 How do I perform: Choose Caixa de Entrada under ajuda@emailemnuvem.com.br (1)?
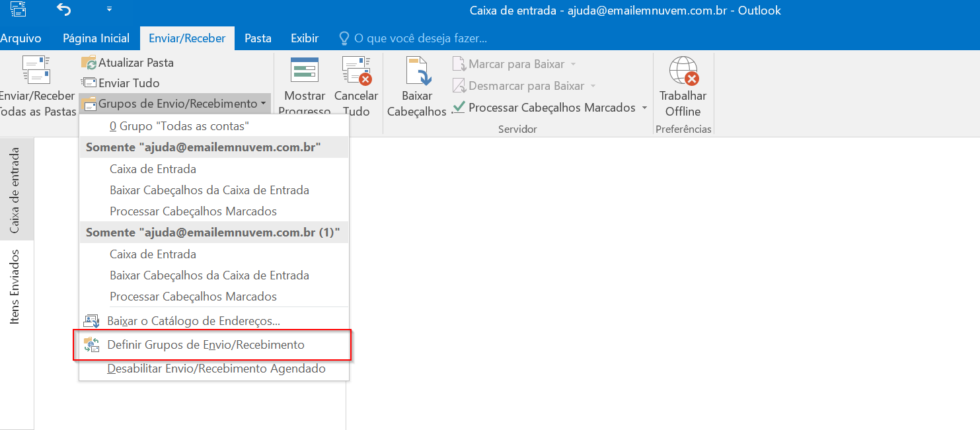(x=214, y=254)
